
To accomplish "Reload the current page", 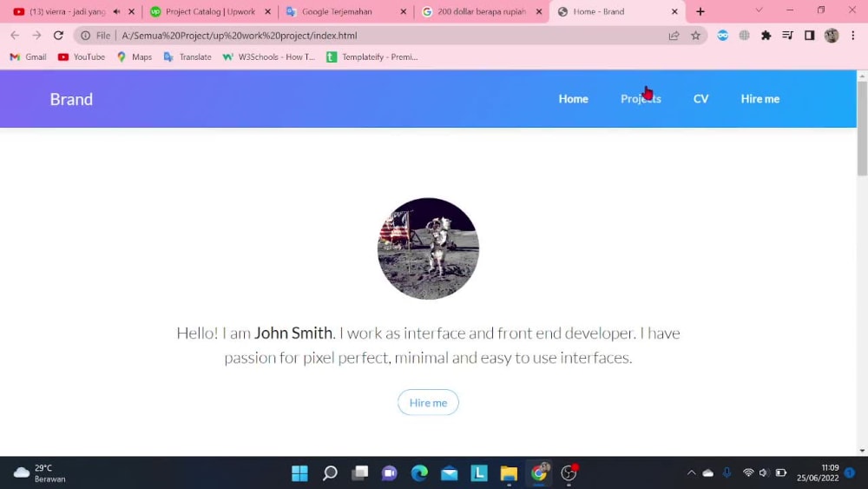I will [x=58, y=36].
